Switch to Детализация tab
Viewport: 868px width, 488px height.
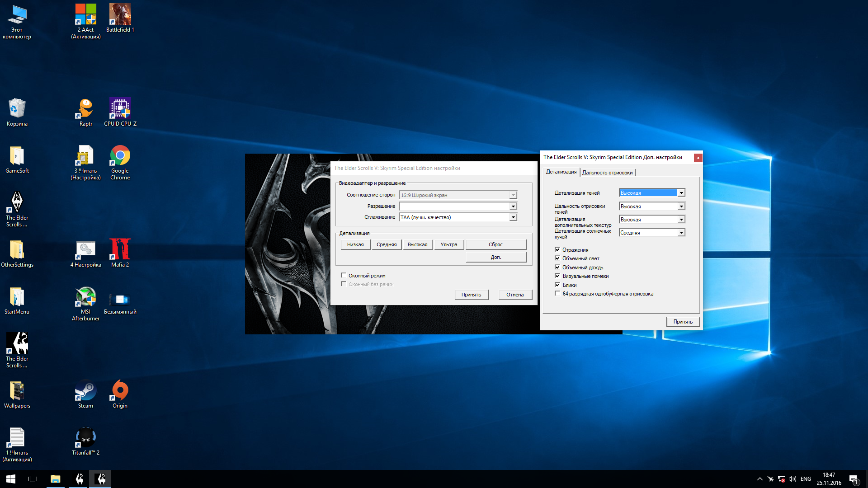point(561,172)
